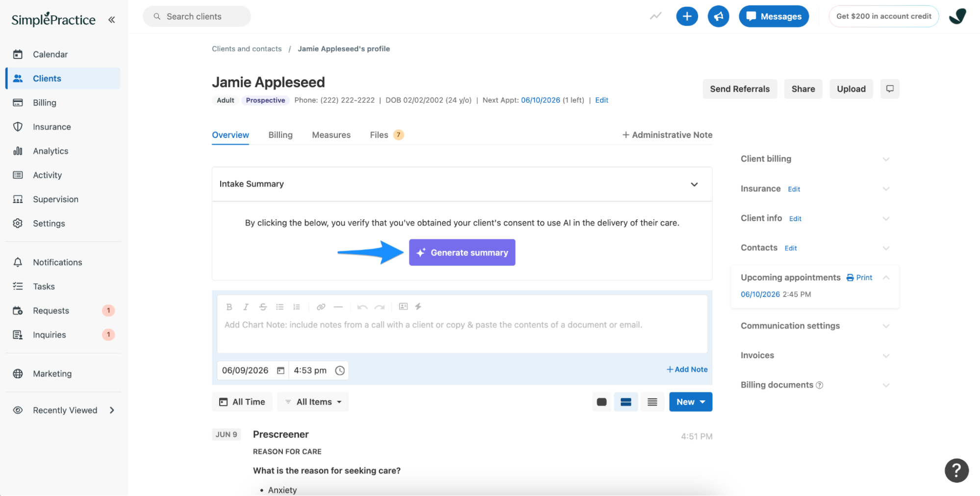
Task: Insert a bulleted list
Action: [279, 307]
